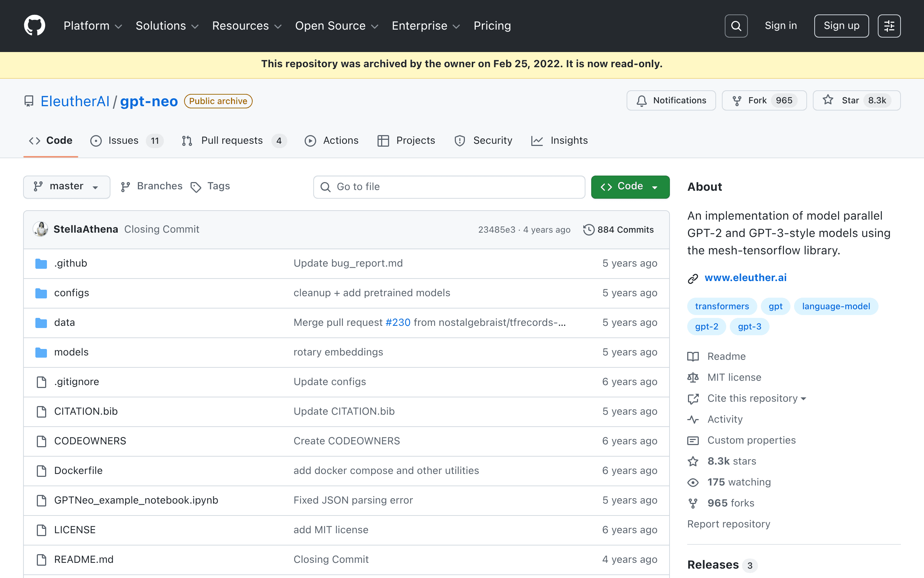The image size is (924, 578).
Task: Click the configs folder icon
Action: pos(41,293)
